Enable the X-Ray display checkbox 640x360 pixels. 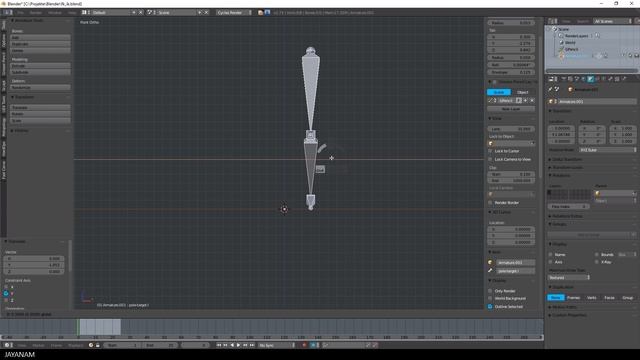pyautogui.click(x=597, y=262)
